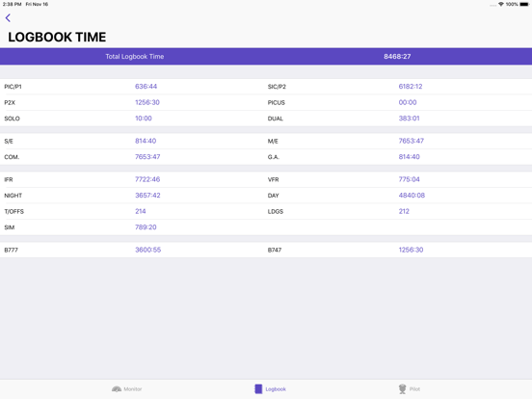Tap the Total Logbook Time label
Screen dimensions: 532x399
click(x=135, y=57)
